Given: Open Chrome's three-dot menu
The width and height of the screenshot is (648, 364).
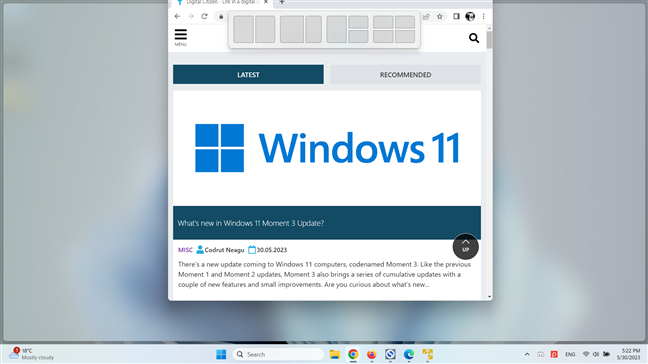Looking at the screenshot, I should (x=484, y=17).
